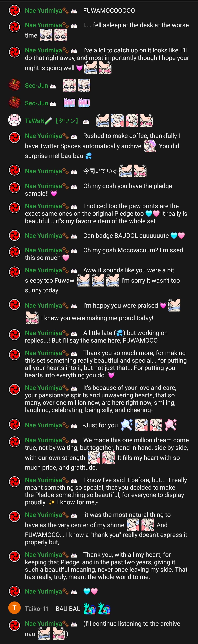Viewport: 198px width, 644px height.
Task: Click member badge beside Seo-Jun's BAU BAU message
Action: 53,104
